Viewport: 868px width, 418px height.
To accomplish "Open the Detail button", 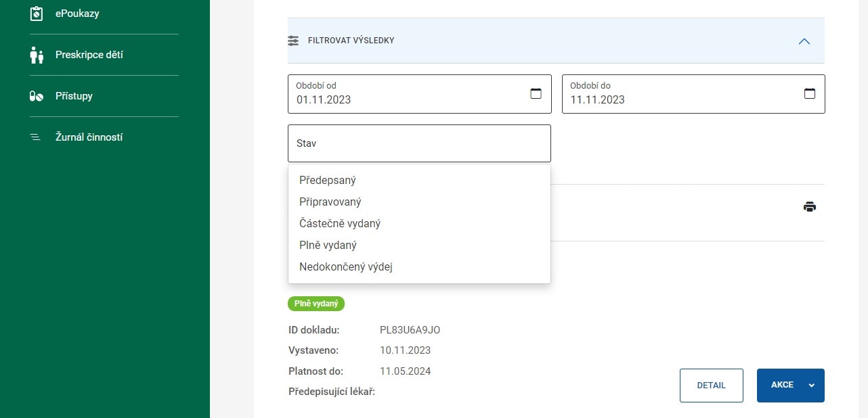I will coord(711,386).
